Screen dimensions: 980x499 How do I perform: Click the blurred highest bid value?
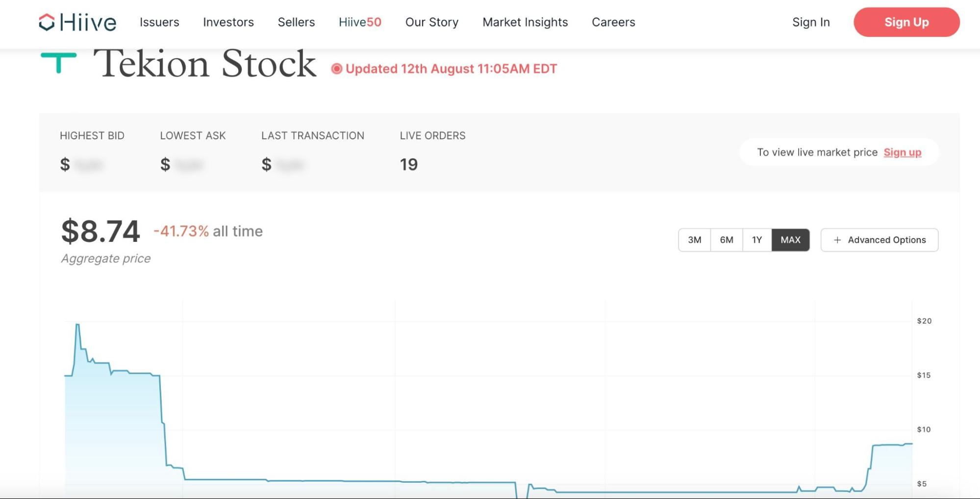[89, 165]
